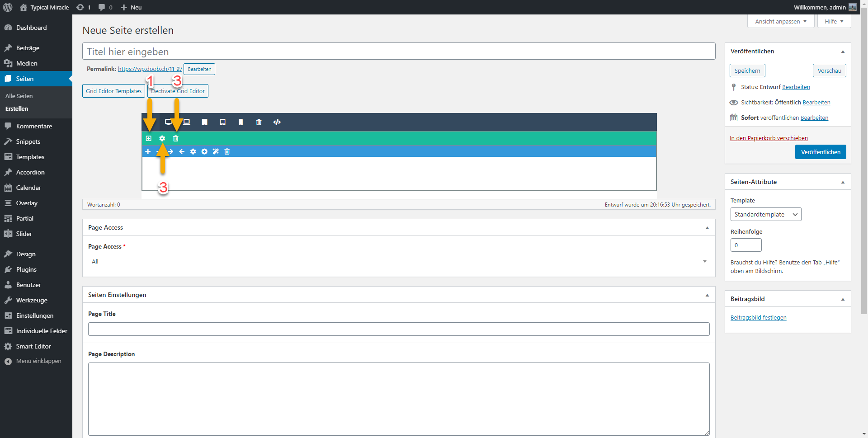Collapse the Page Access panel arrow

[x=707, y=228]
